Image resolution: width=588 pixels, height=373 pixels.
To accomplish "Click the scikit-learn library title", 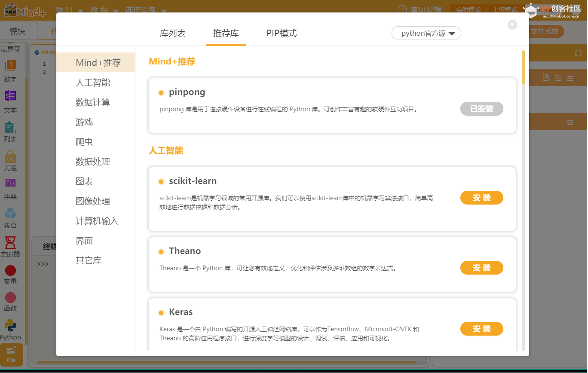I will tap(193, 181).
